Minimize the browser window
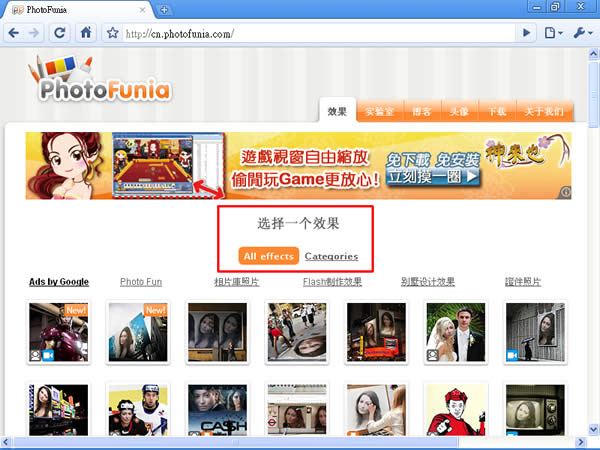This screenshot has width=600, height=450. [x=537, y=7]
